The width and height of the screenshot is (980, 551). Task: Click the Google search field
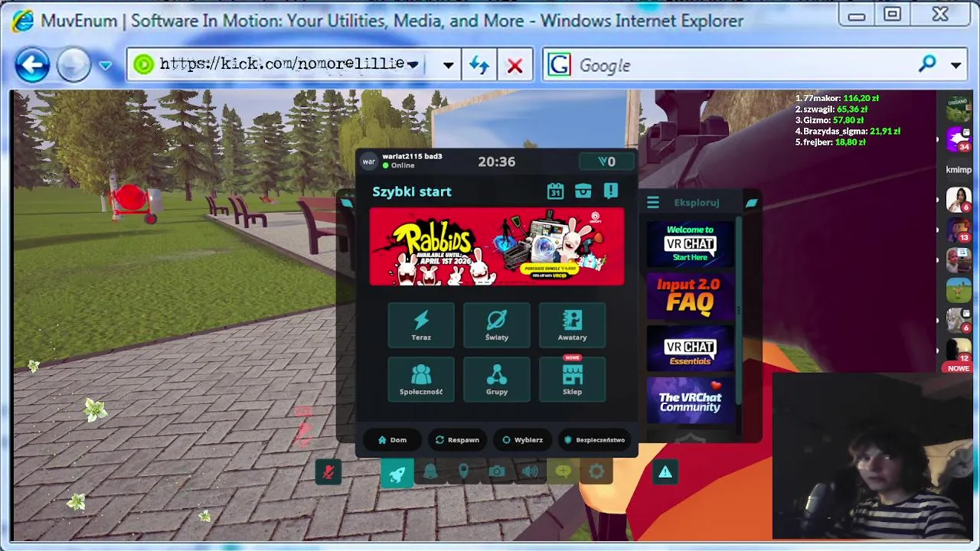(743, 66)
